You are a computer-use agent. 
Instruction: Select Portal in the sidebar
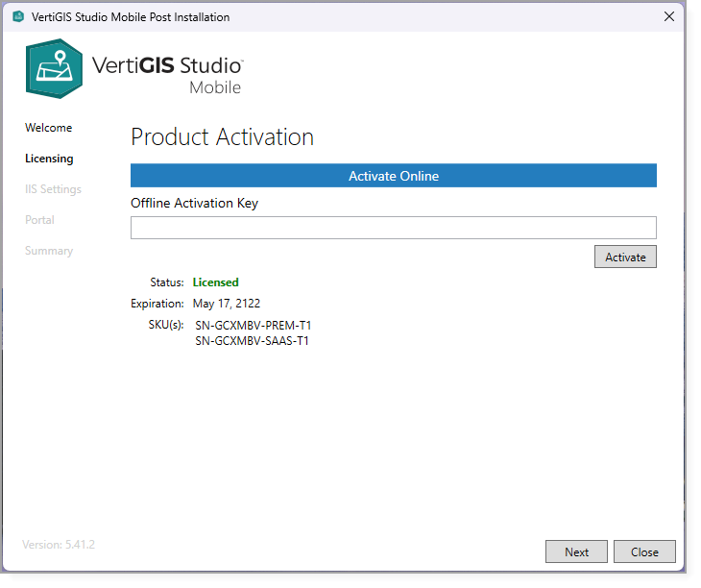click(x=39, y=220)
